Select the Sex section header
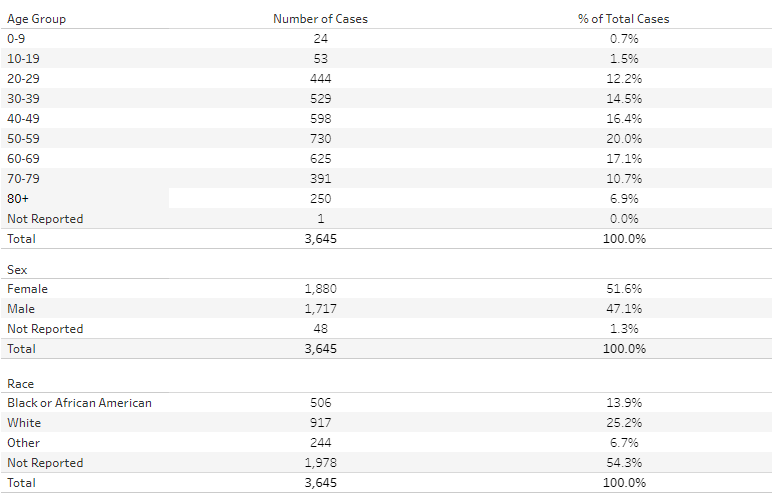The image size is (772, 504). [x=17, y=270]
